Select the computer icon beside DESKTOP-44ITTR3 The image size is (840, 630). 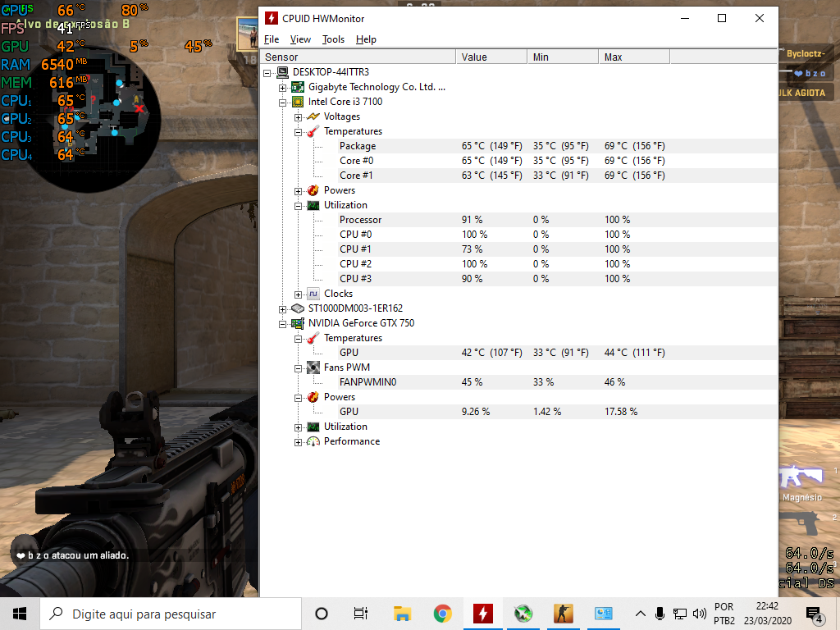282,72
